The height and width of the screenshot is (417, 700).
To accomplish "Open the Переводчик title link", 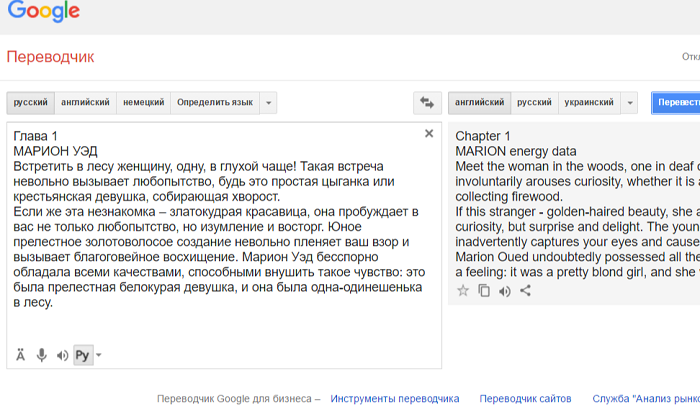I will coord(50,57).
